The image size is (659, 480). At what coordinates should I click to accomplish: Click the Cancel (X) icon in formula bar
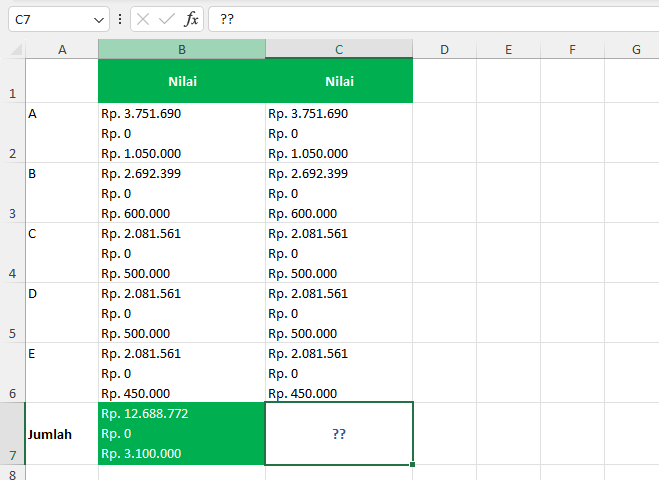[144, 19]
